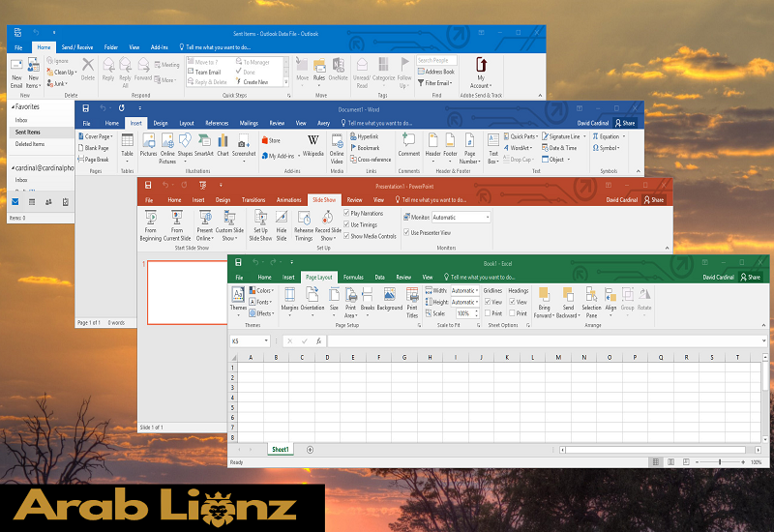The width and height of the screenshot is (774, 532).
Task: Open Fonts dropdown in Excel Themes
Action: point(261,302)
